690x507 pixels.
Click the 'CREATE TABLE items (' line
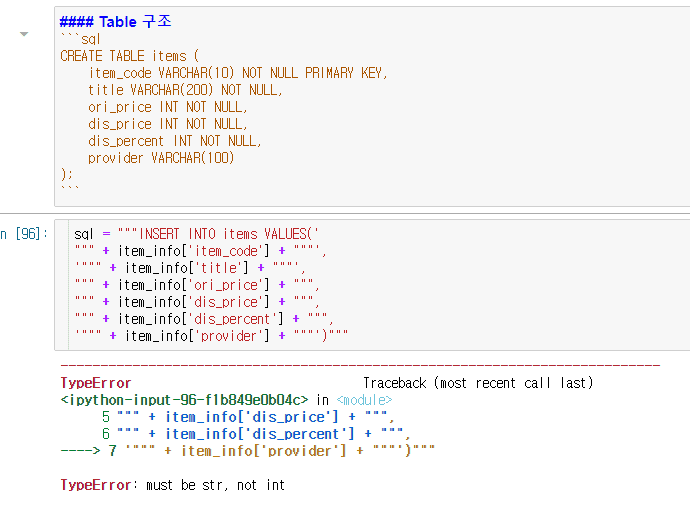tap(130, 56)
